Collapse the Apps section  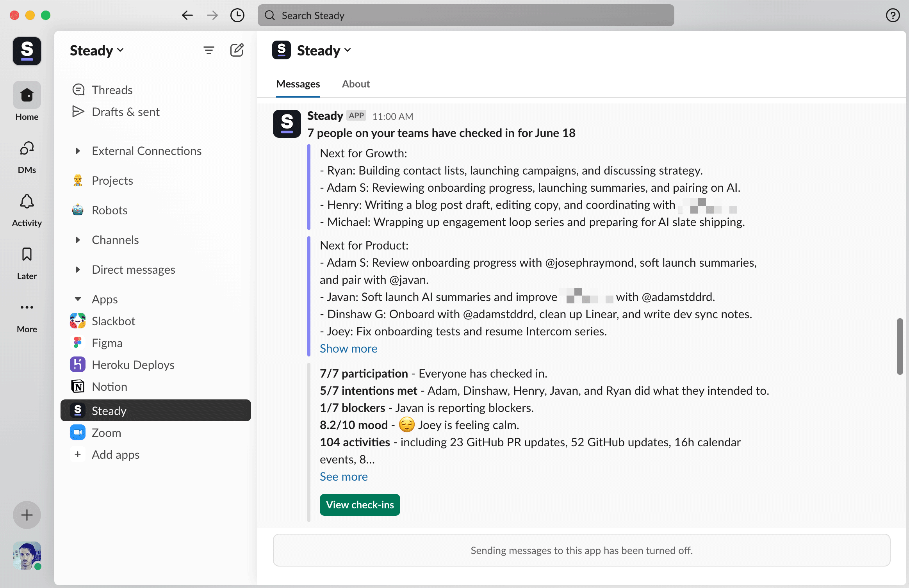[x=78, y=299]
